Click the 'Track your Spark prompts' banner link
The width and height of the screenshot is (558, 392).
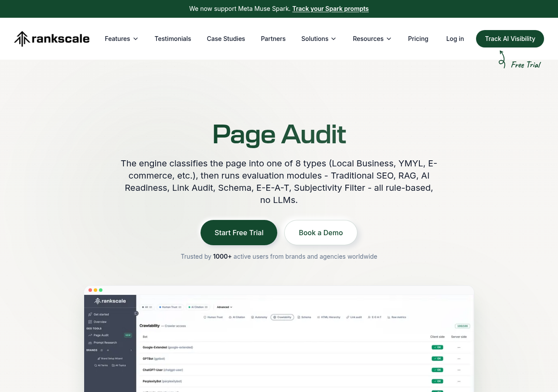[330, 9]
